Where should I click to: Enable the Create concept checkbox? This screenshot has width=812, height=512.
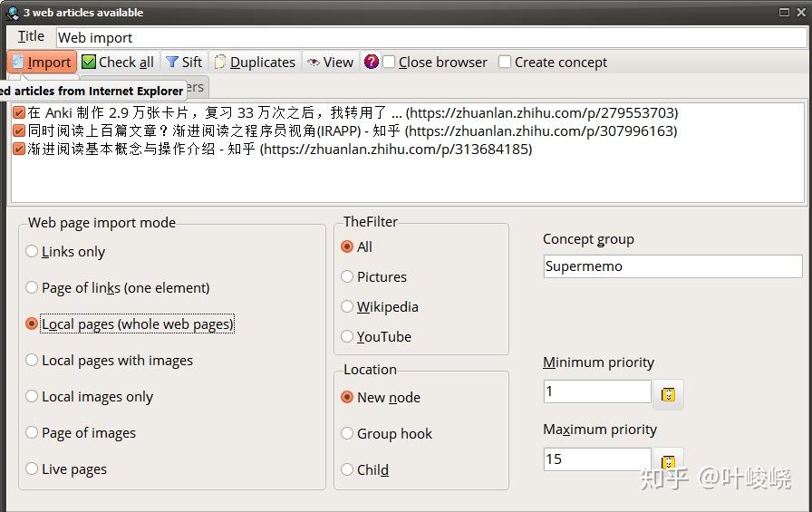[505, 63]
